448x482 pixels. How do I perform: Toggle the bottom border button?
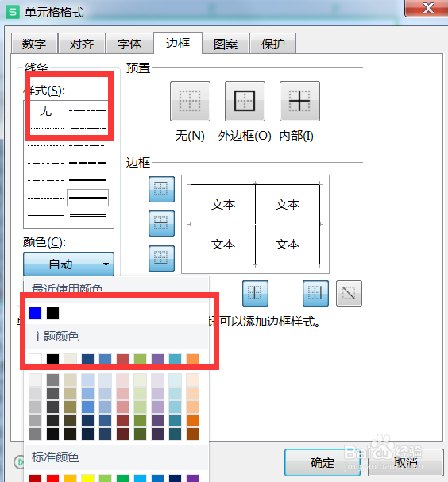(161, 258)
